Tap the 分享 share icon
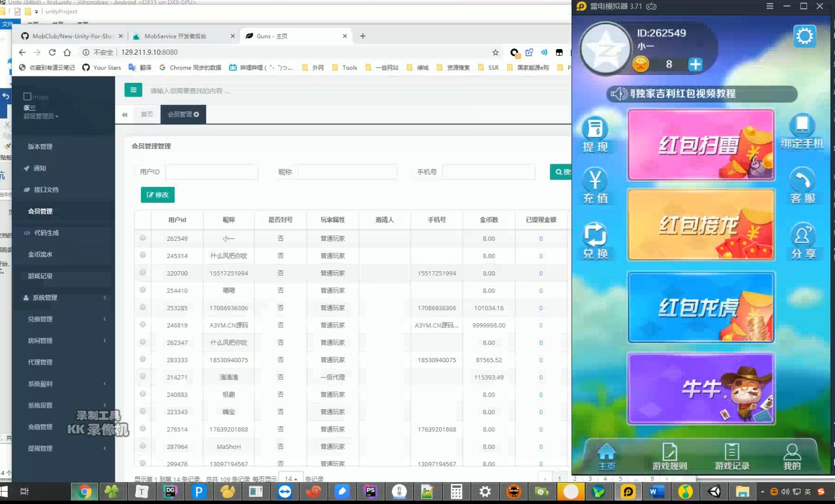This screenshot has height=504, width=835. tap(803, 241)
